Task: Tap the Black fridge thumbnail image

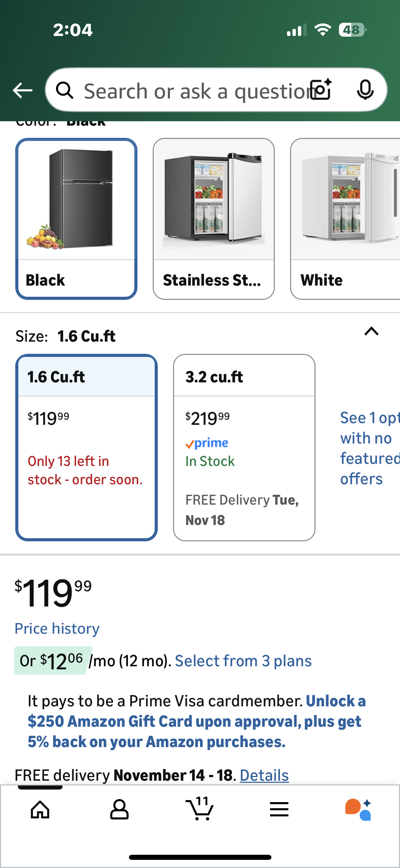Action: pos(76,197)
